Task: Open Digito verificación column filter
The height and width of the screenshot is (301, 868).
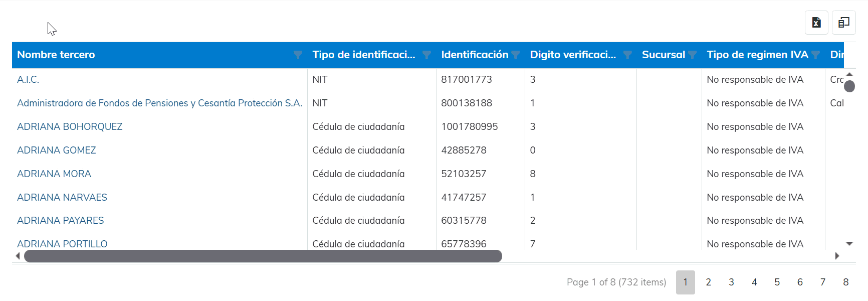Action: tap(627, 55)
